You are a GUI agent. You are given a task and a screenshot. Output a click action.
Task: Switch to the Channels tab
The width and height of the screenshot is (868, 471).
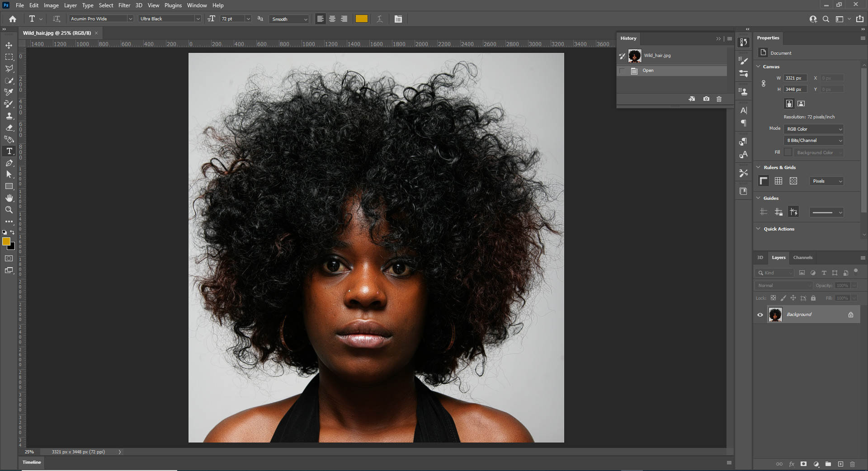coord(802,258)
